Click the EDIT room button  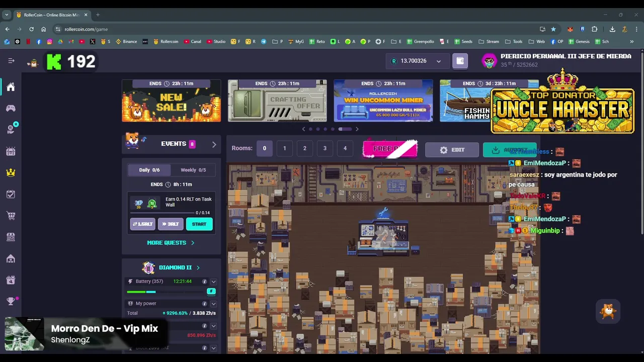tap(452, 150)
